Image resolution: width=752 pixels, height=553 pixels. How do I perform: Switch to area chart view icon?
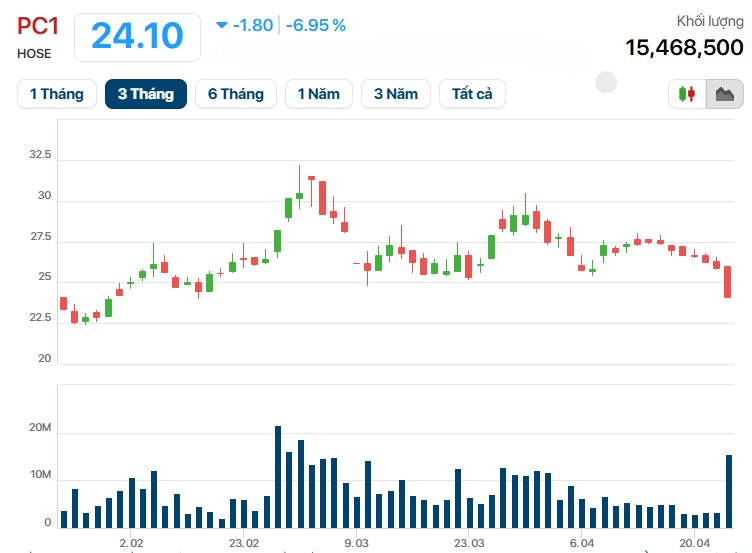pos(725,94)
